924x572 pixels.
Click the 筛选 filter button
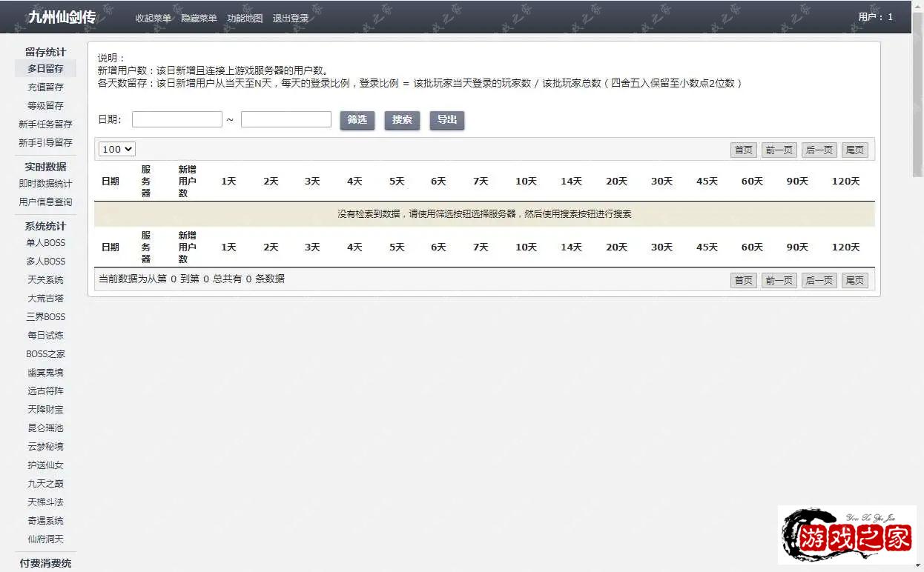pyautogui.click(x=357, y=120)
